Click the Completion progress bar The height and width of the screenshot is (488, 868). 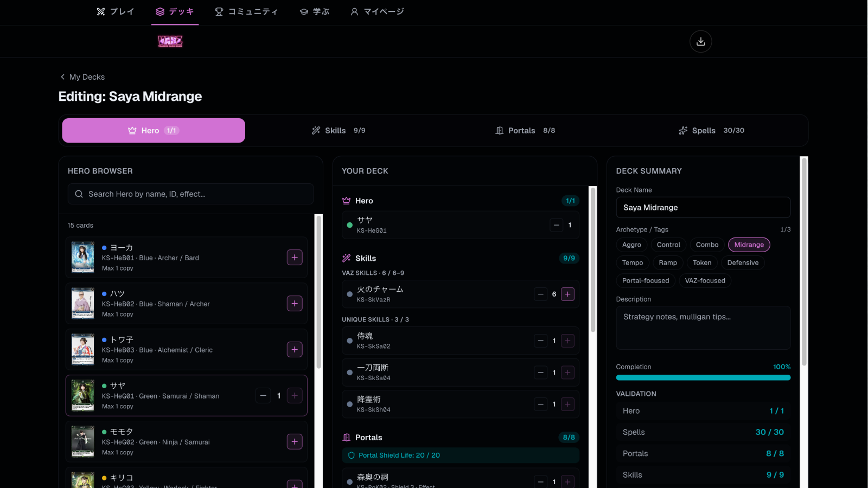pyautogui.click(x=703, y=377)
